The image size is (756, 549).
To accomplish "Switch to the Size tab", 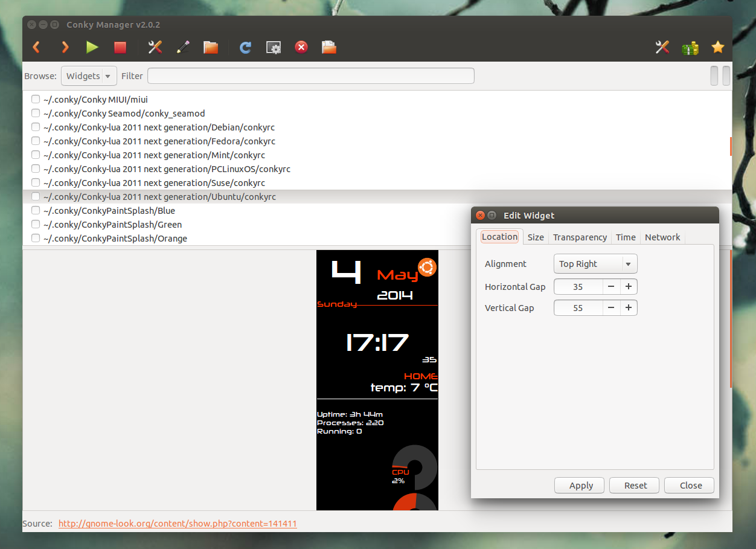I will (536, 237).
